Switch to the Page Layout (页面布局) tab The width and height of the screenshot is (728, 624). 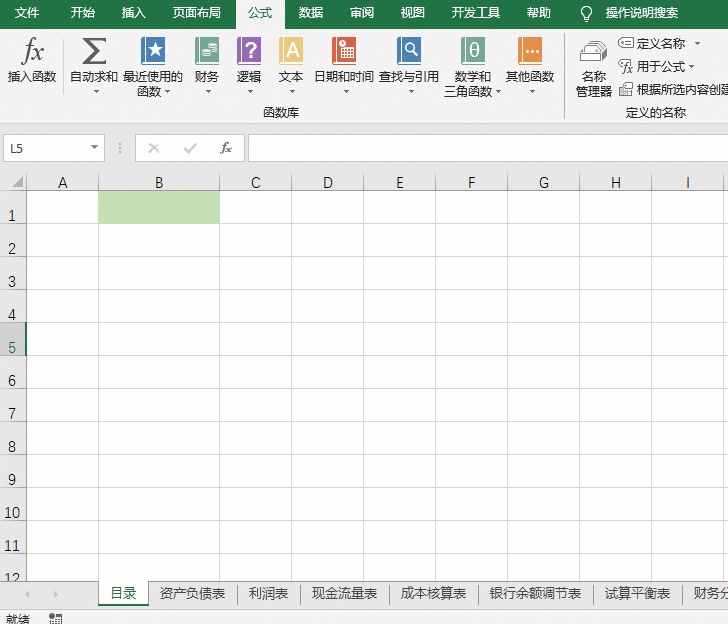[x=196, y=13]
